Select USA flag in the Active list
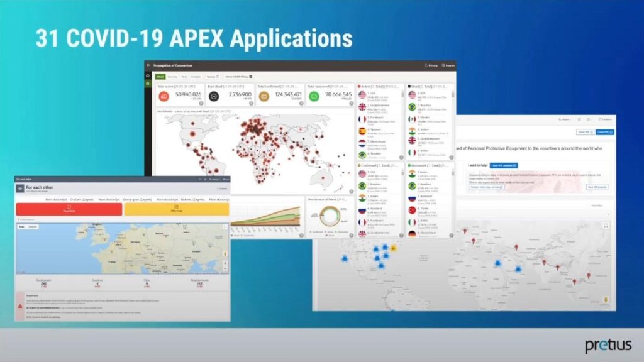 click(362, 95)
